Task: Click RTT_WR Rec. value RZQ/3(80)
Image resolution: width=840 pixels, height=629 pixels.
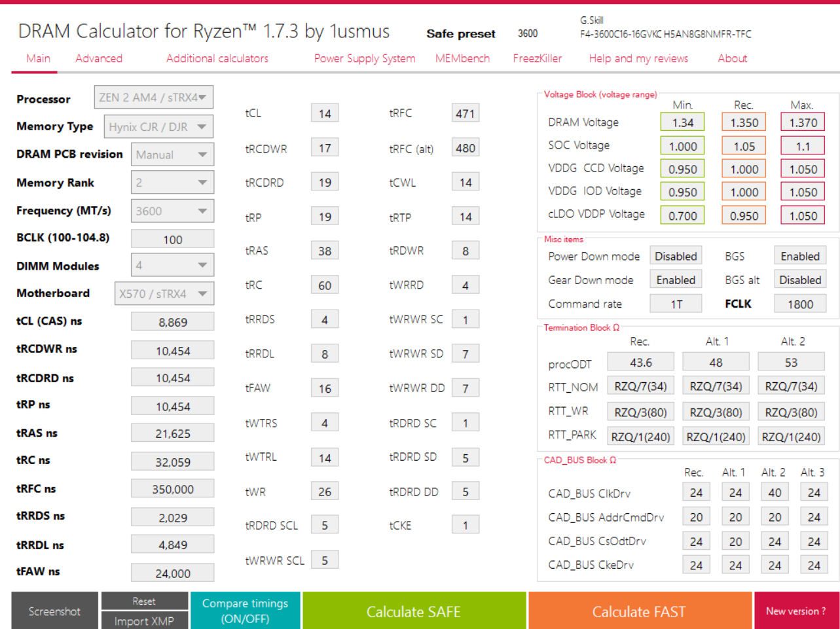Action: (x=640, y=412)
